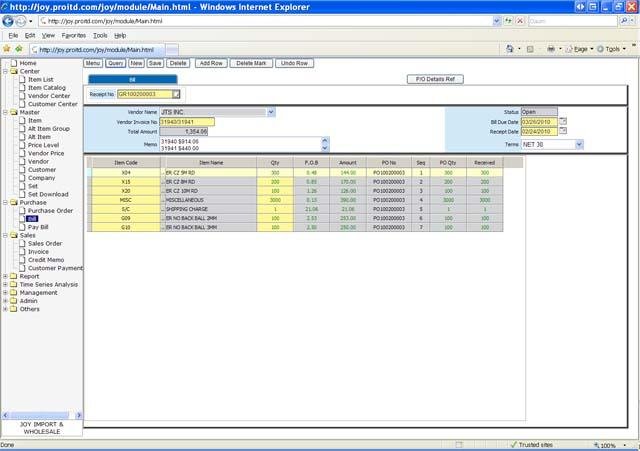Click the Qty cell of MISCELLANEOUS row
This screenshot has height=451, width=640.
point(275,200)
